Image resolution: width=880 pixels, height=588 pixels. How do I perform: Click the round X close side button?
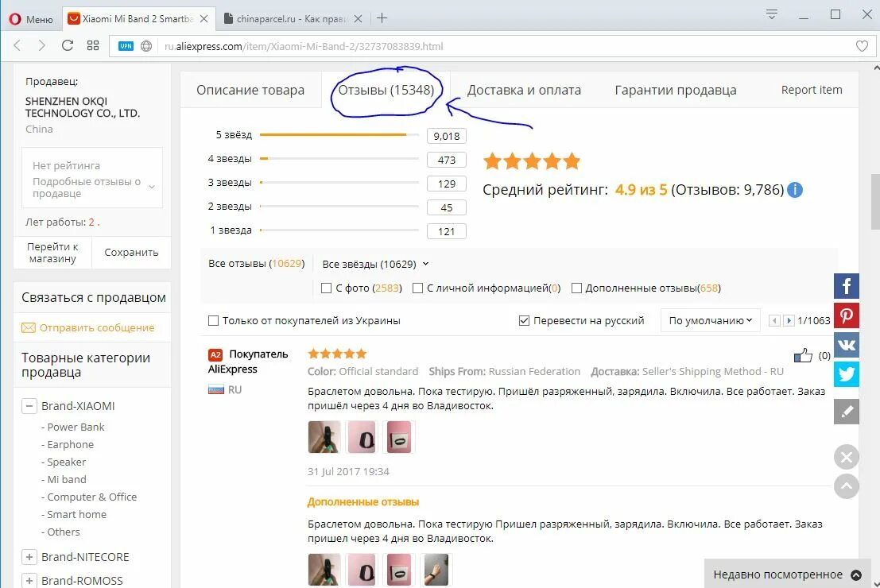pos(847,457)
